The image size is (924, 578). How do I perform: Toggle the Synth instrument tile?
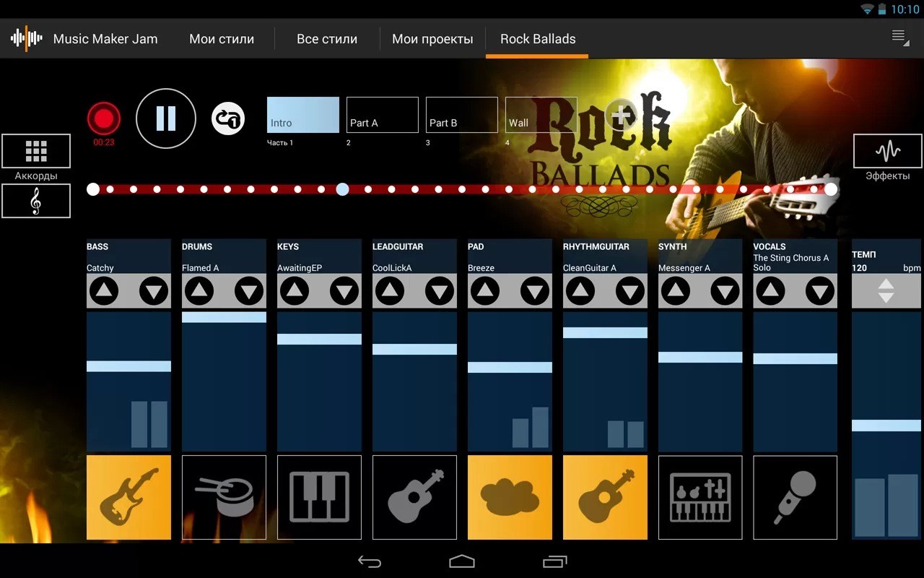(700, 497)
